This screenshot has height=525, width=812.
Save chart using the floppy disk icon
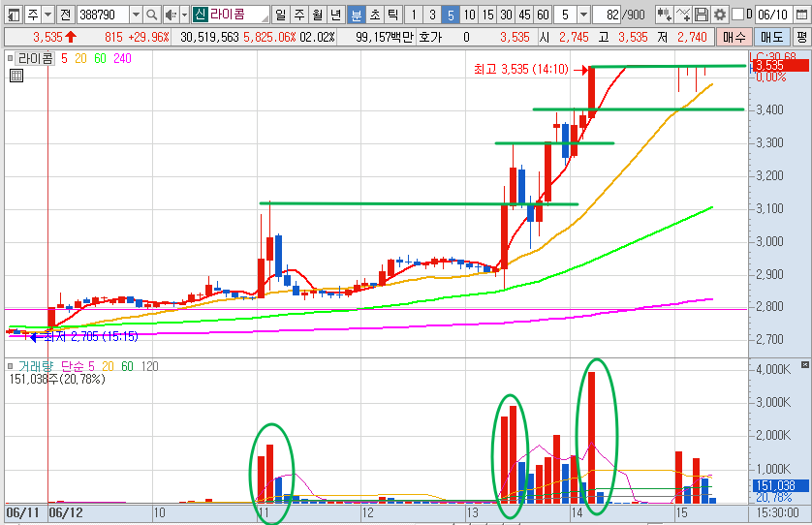[x=702, y=15]
